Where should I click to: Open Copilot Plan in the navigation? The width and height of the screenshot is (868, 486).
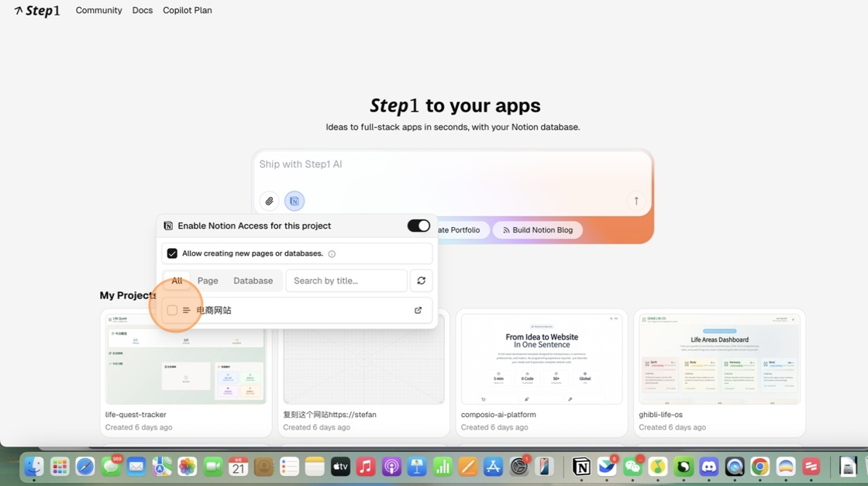[187, 11]
